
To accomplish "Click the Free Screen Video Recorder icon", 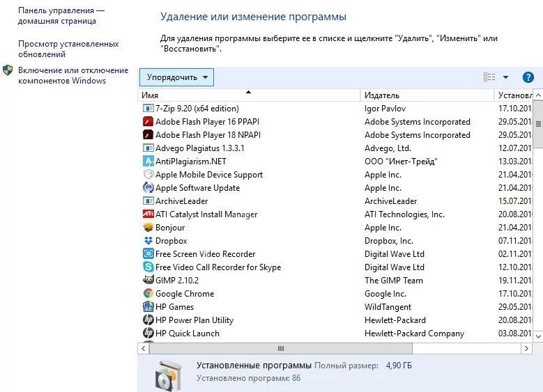I will [148, 253].
